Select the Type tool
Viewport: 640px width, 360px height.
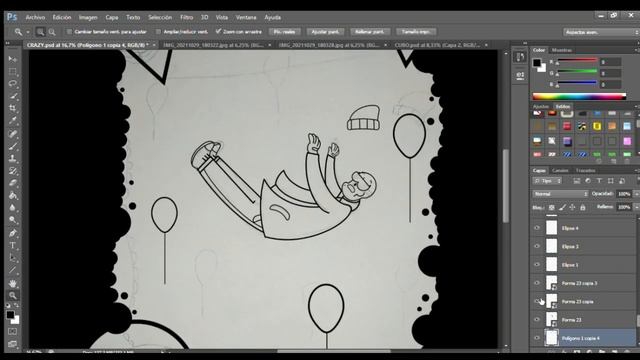pyautogui.click(x=13, y=245)
